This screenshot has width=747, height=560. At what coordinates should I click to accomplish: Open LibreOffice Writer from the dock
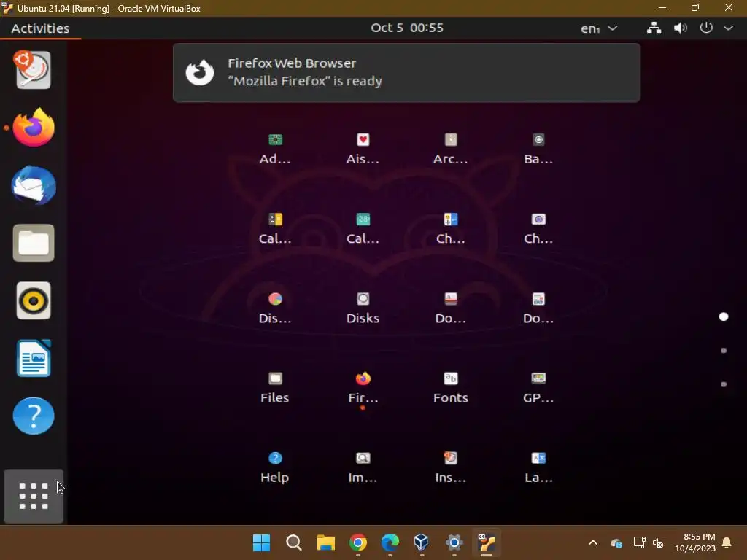click(x=34, y=358)
